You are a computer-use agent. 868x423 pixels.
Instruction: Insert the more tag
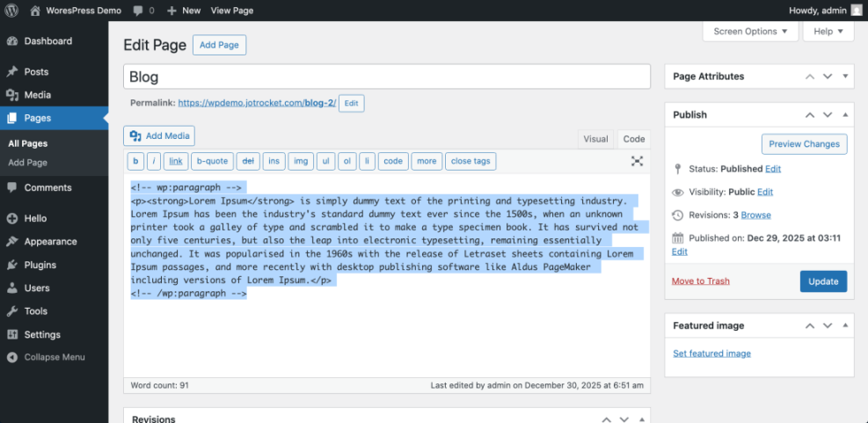point(427,161)
